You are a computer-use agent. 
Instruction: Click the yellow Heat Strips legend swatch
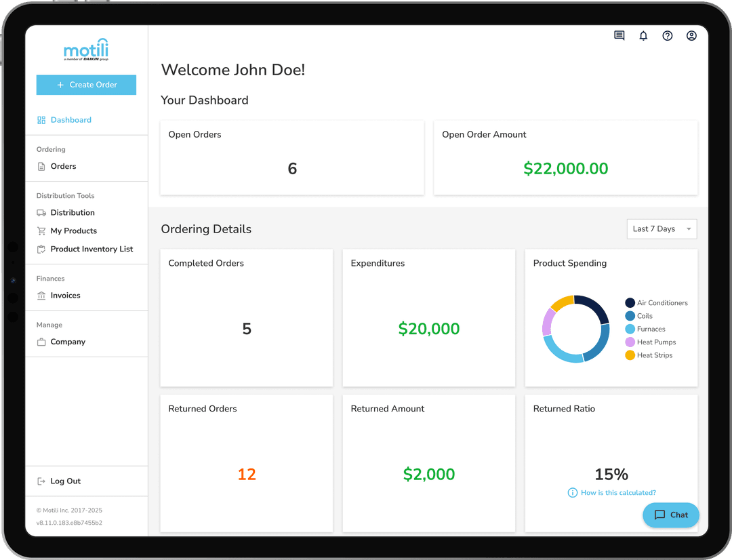pos(629,355)
